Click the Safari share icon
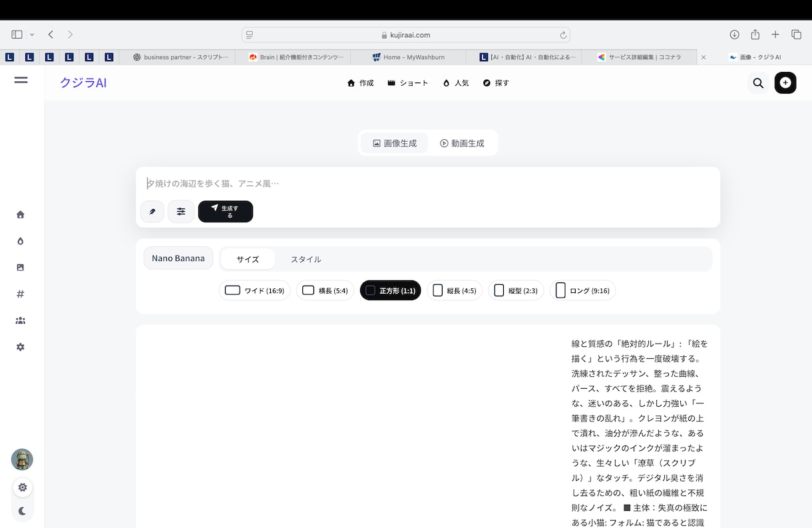 (755, 35)
